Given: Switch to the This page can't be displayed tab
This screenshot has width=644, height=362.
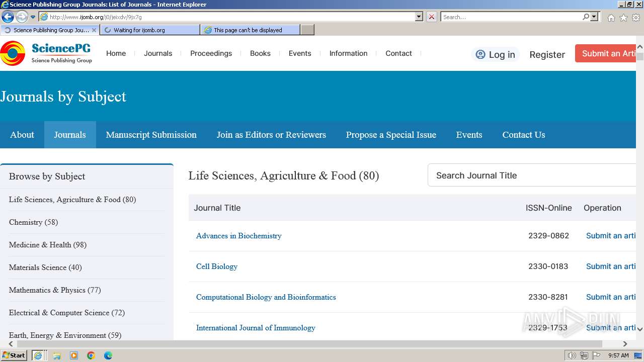Looking at the screenshot, I should (x=250, y=30).
